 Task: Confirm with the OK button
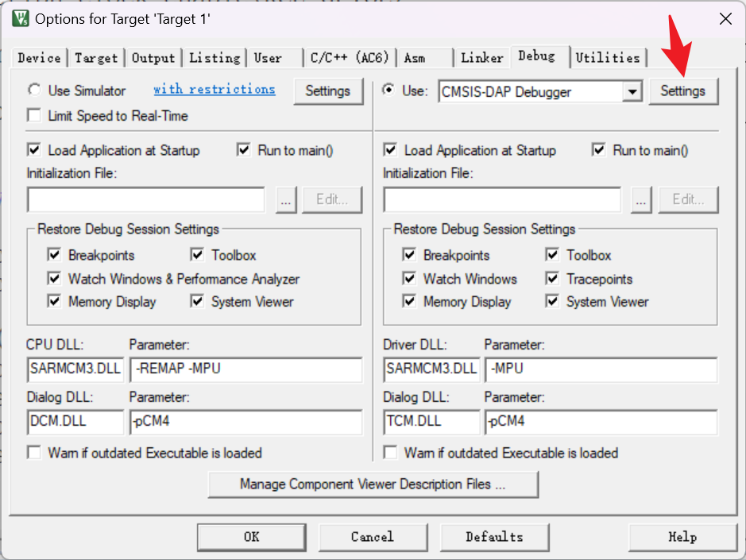click(x=252, y=537)
